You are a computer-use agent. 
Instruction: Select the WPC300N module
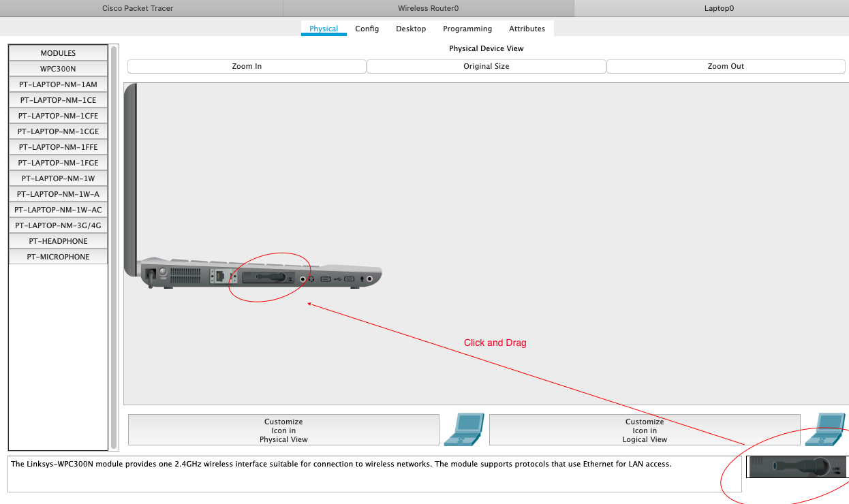(58, 69)
